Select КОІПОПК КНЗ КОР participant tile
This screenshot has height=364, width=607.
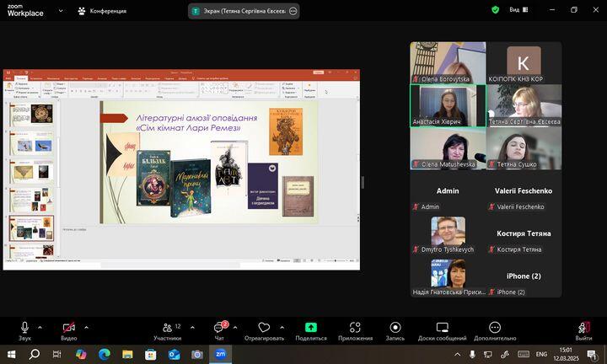pos(524,62)
